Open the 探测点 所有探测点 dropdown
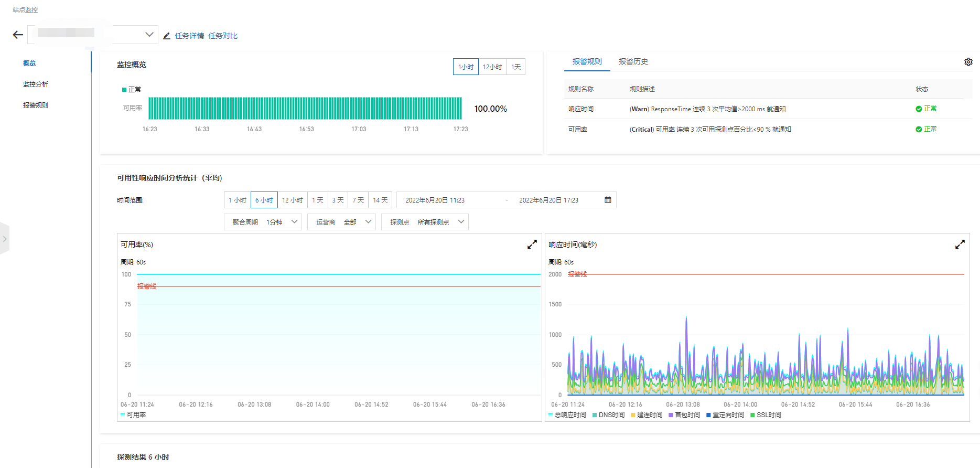The height and width of the screenshot is (468, 980). pos(425,222)
